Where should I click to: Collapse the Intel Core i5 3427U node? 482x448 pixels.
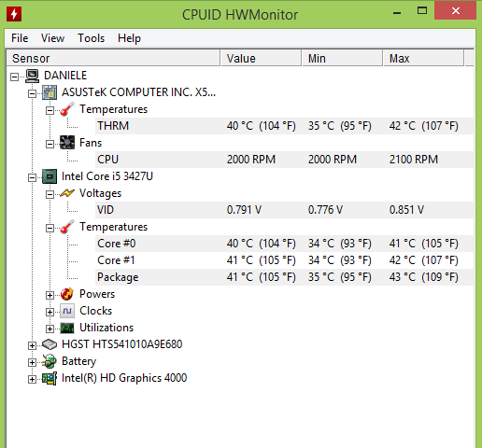[x=32, y=177]
